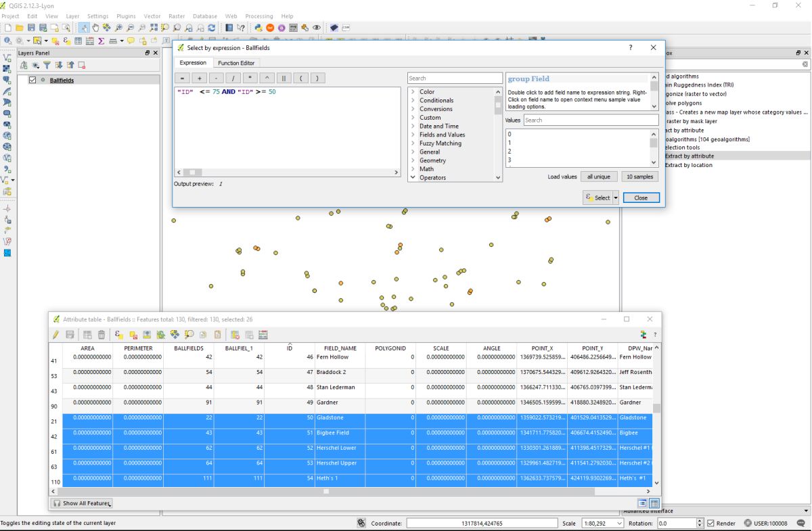Open Field Calculator from main toolbar
The height and width of the screenshot is (531, 812).
click(89, 41)
